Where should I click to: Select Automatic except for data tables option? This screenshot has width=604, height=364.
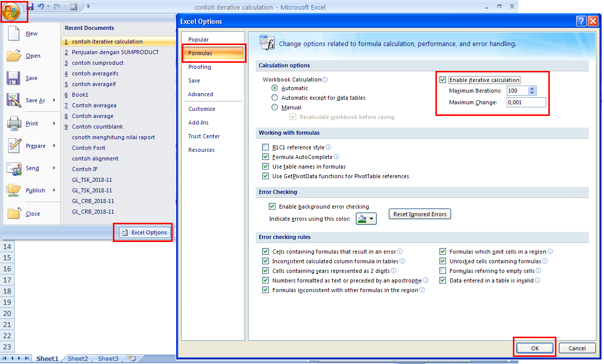(x=274, y=98)
